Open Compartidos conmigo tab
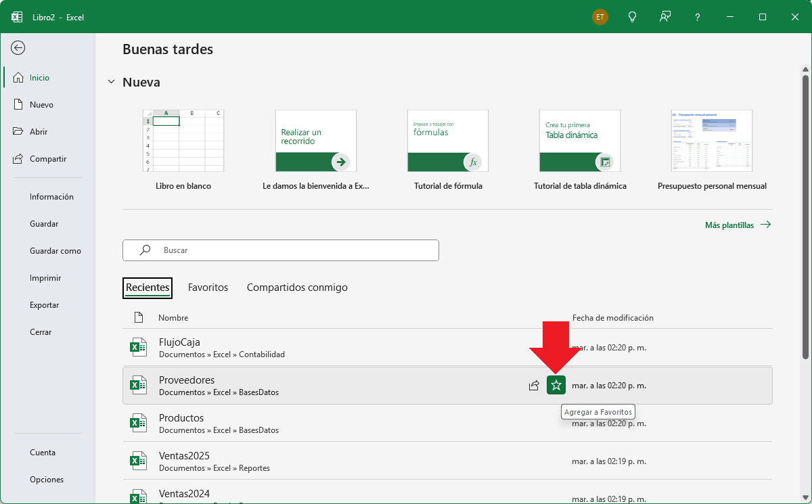812x504 pixels. [297, 288]
